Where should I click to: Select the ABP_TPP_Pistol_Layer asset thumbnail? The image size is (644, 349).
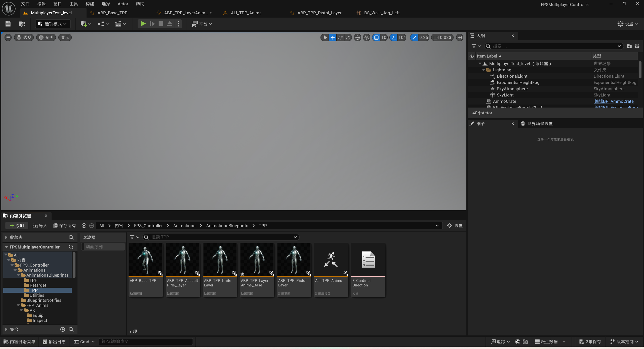point(294,260)
